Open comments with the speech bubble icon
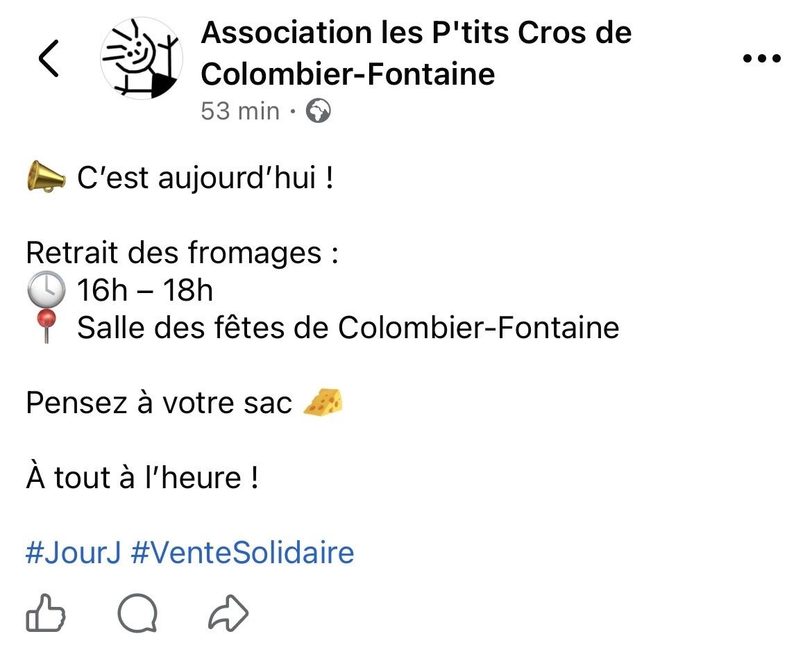This screenshot has height=659, width=812. pos(137,613)
